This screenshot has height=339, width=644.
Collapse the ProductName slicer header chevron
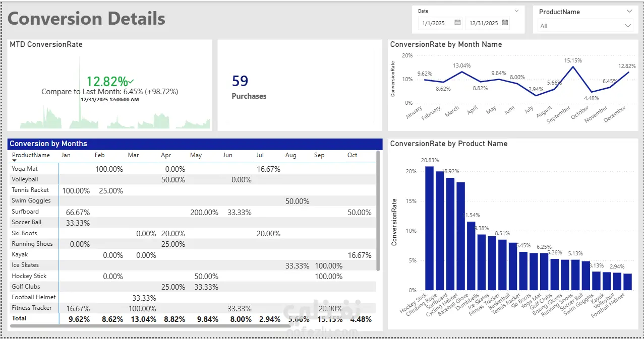coord(629,11)
